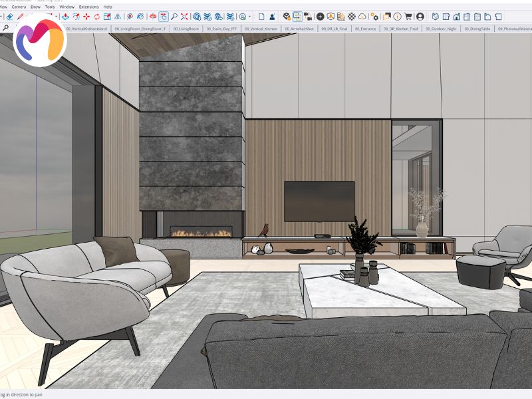This screenshot has height=399, width=532.
Task: Open the Camera menu
Action: (19, 7)
